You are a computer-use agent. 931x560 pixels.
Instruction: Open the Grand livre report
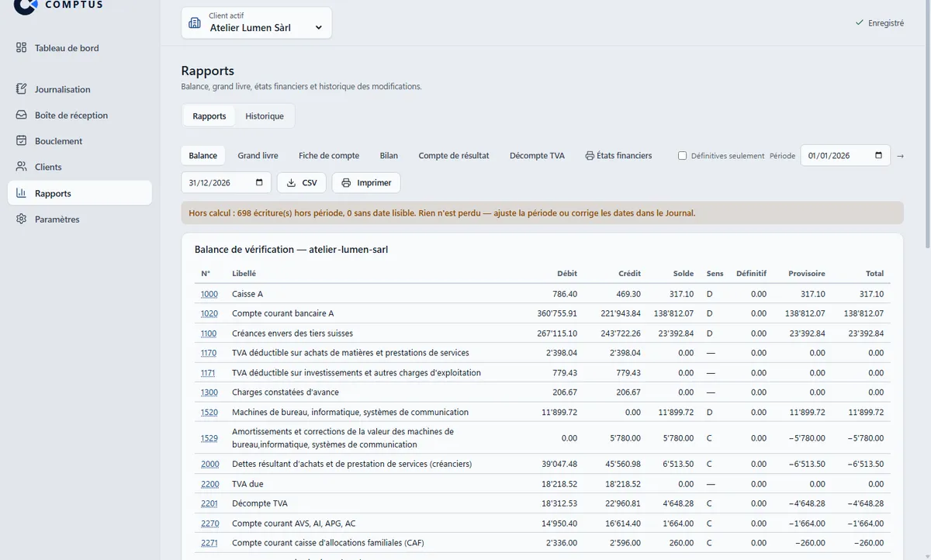click(258, 156)
